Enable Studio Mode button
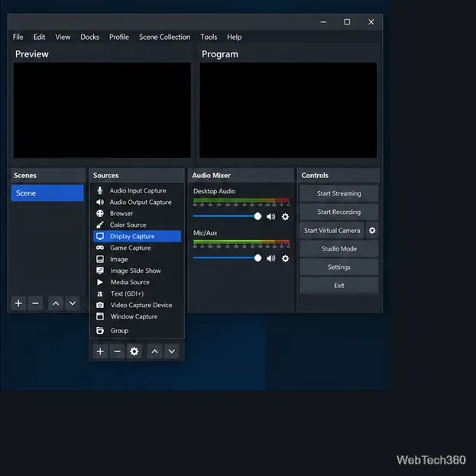Viewport: 476px width, 476px height. tap(339, 248)
